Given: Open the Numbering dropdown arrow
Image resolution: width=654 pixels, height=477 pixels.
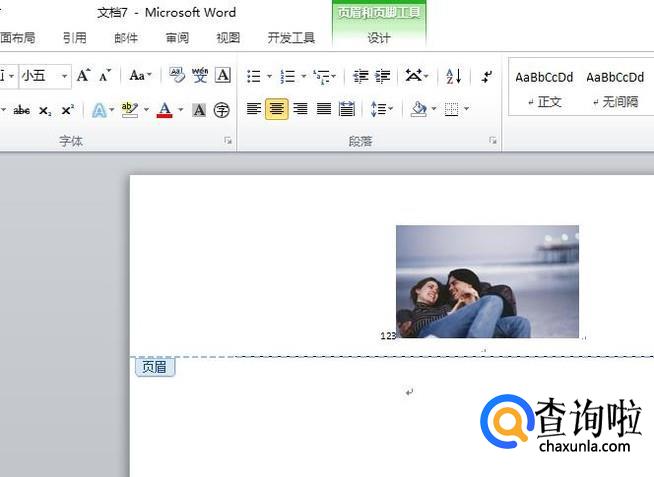Looking at the screenshot, I should 304,76.
